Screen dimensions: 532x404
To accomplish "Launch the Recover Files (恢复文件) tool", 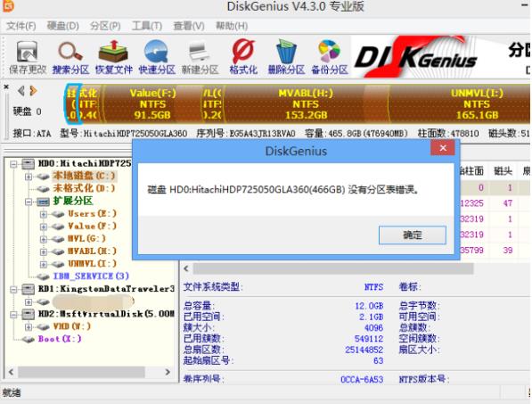I will (x=114, y=58).
